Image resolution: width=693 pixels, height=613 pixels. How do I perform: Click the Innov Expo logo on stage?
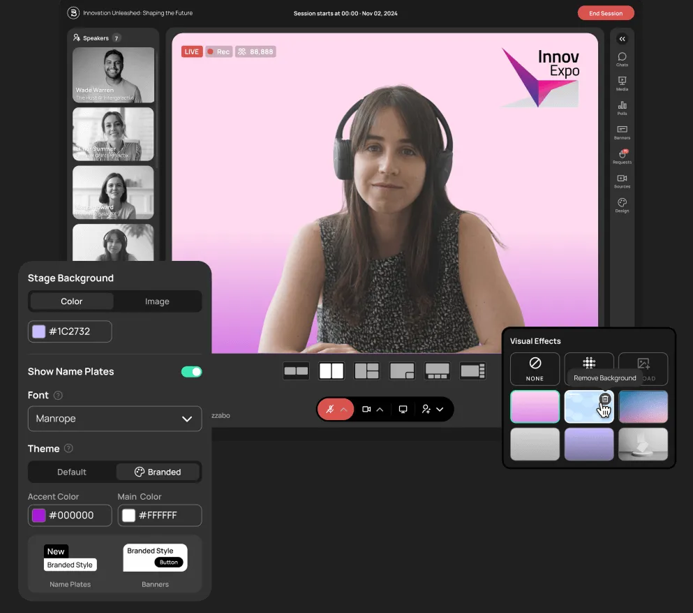point(541,78)
